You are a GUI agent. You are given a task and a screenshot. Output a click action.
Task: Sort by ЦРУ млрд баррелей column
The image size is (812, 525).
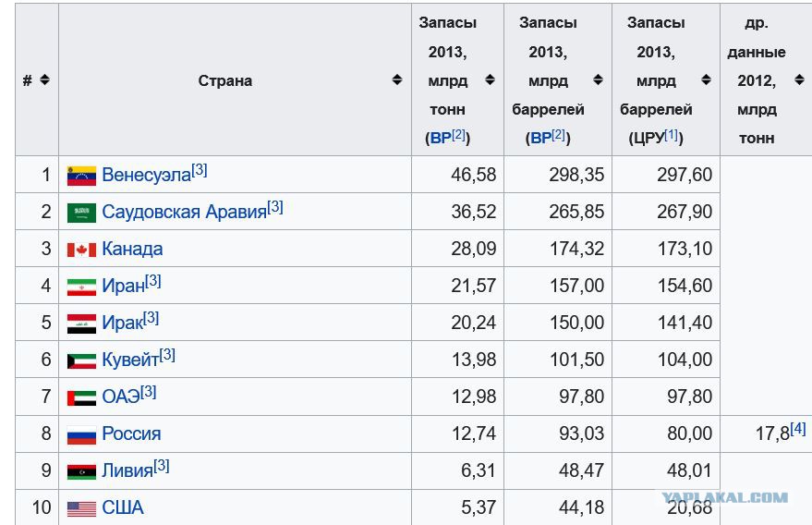(x=706, y=79)
